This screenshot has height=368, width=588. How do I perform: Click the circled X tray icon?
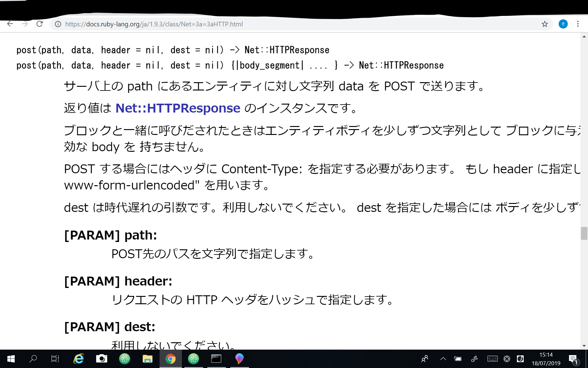pos(507,358)
